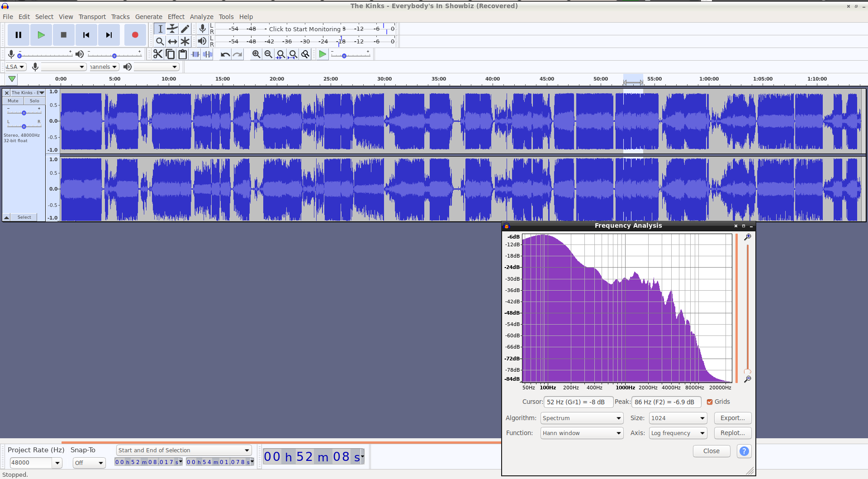Select the Zoom (magnifier) tool
The height and width of the screenshot is (479, 868).
click(x=160, y=42)
